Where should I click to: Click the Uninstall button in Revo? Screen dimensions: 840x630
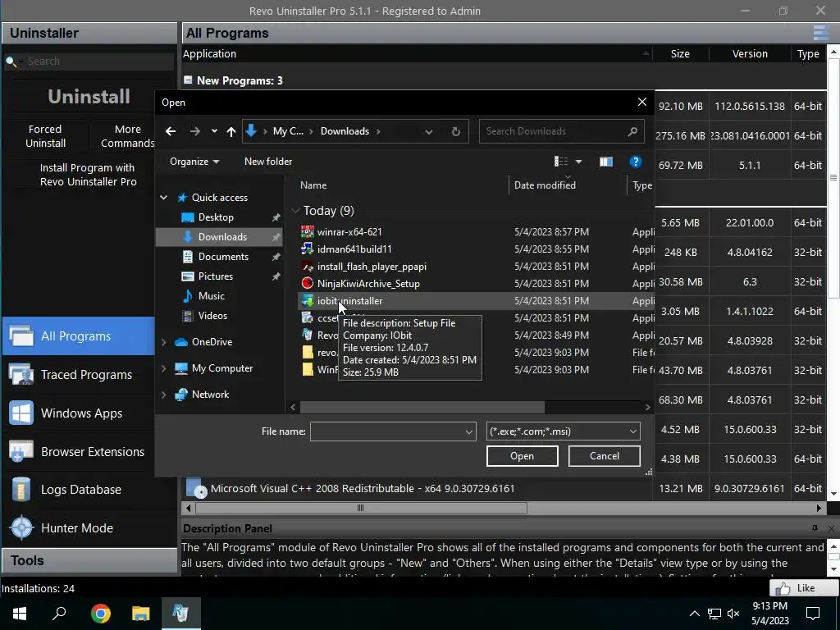click(x=89, y=97)
